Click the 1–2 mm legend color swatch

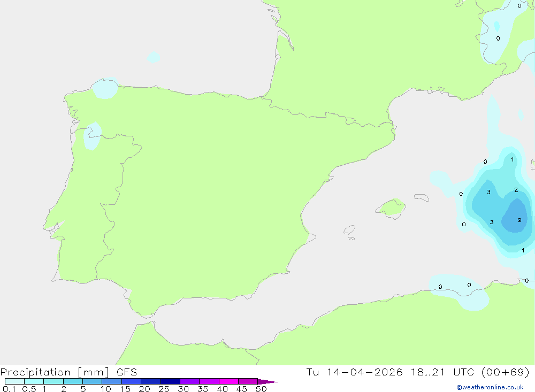[x=53, y=381]
